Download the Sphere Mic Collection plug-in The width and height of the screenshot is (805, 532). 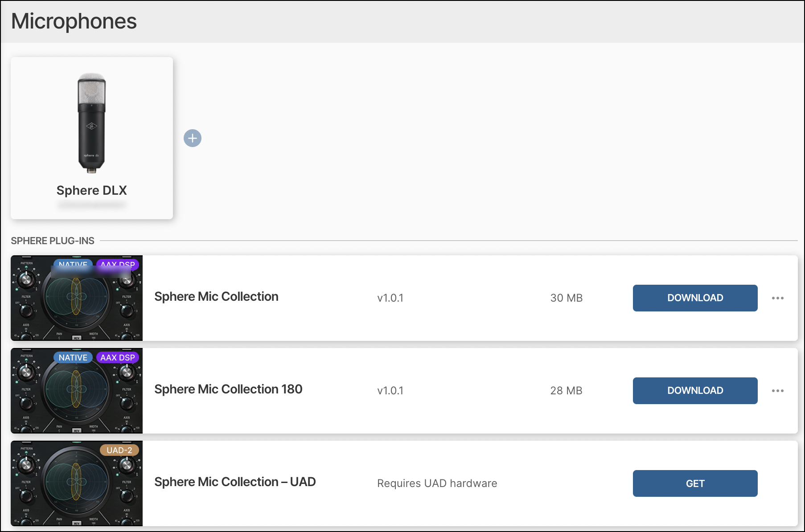pos(694,298)
